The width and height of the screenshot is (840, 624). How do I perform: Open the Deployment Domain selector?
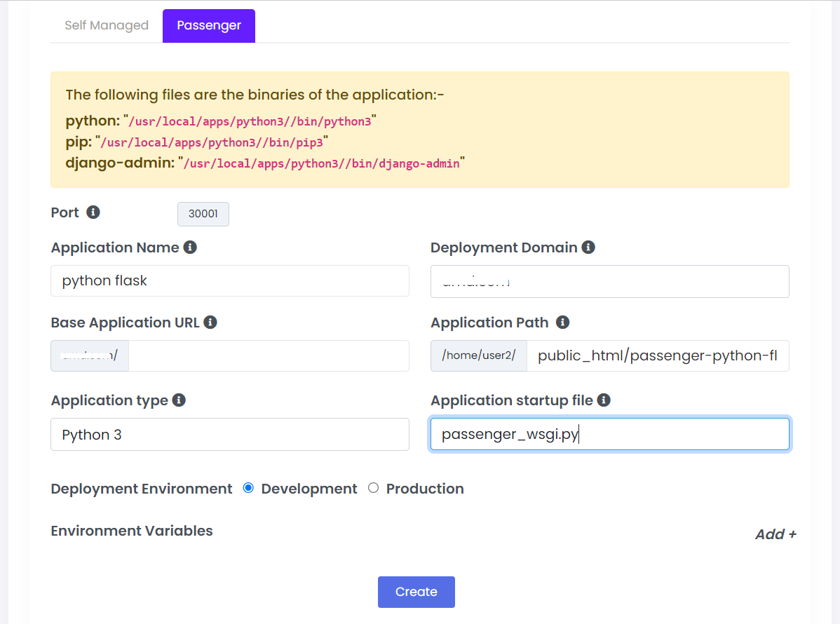[609, 281]
